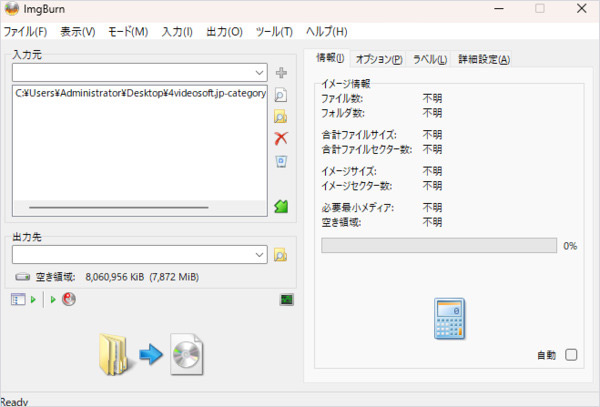Open the 表示(V) menu
This screenshot has height=407, width=600.
pos(78,31)
